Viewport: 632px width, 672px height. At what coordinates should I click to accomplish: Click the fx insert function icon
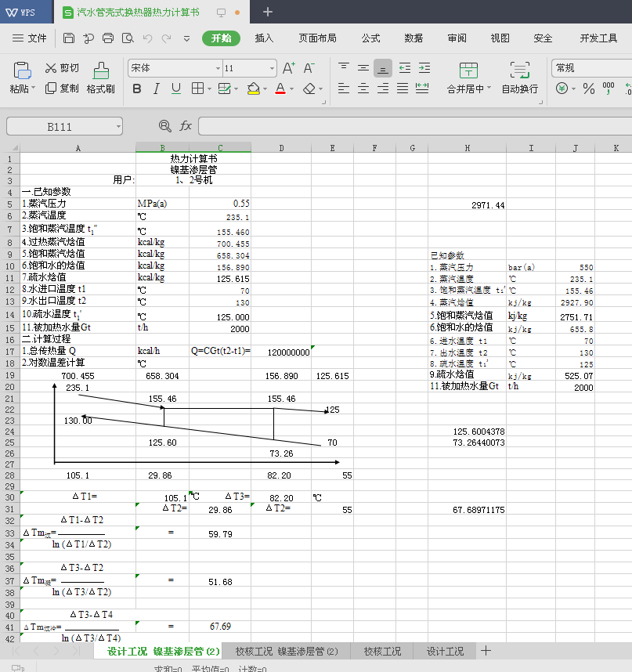186,126
